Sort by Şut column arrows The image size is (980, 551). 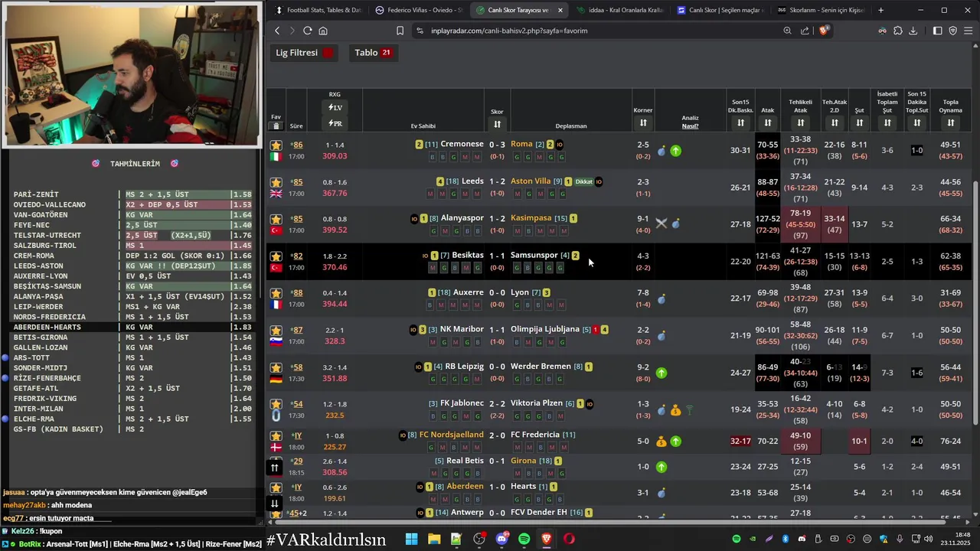859,123
